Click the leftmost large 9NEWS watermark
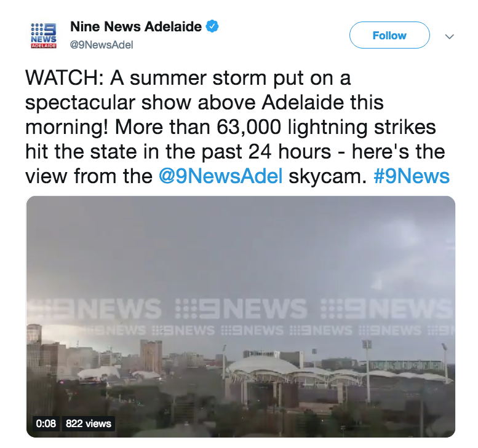Viewport: 478px width, 448px height. (94, 308)
